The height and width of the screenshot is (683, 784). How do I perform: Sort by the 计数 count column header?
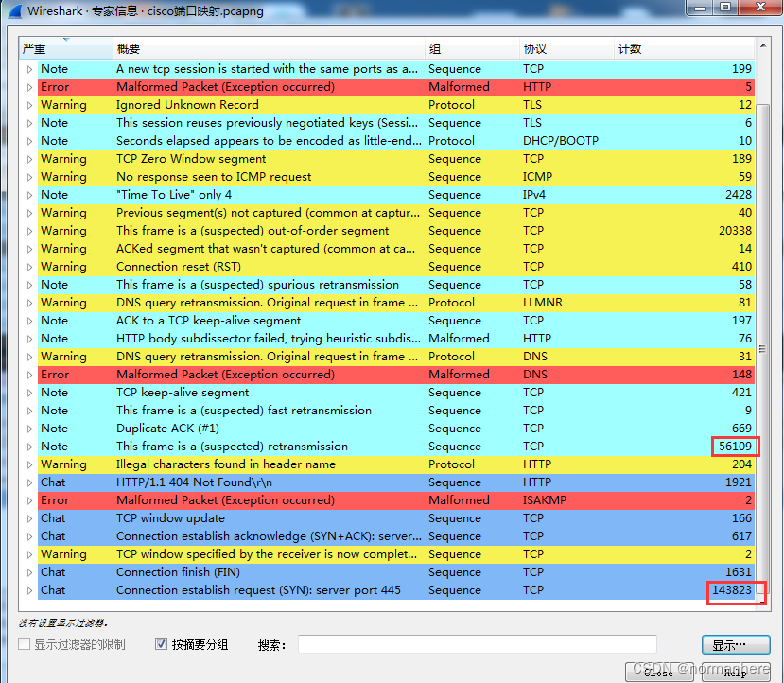point(684,48)
